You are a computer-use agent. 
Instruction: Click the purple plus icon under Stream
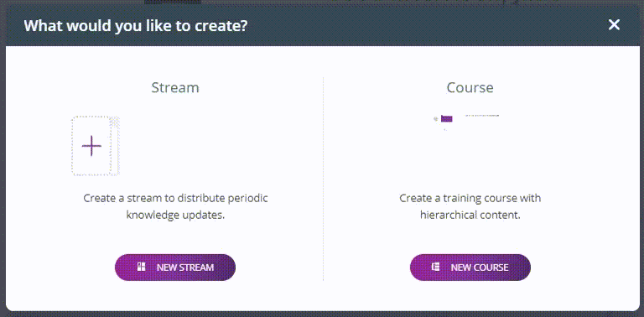coord(91,146)
